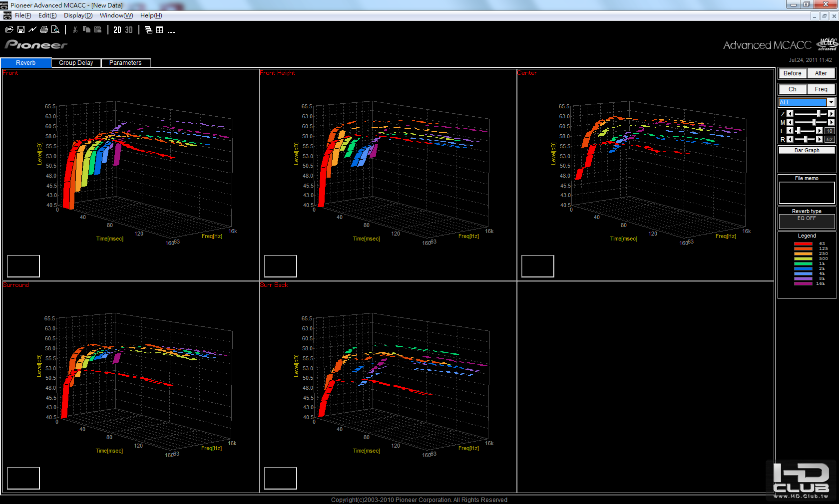This screenshot has height=504, width=839.
Task: Click the R slider handle
Action: pyautogui.click(x=805, y=139)
